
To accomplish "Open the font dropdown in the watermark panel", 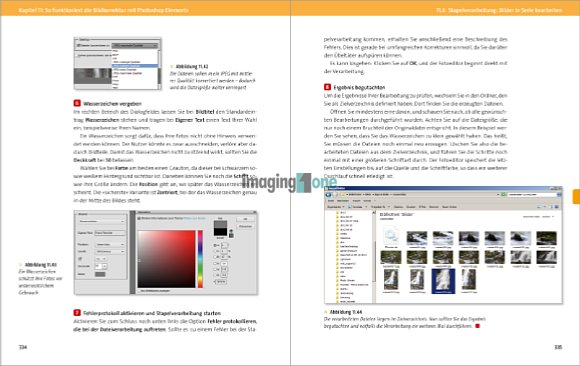I will 110,252.
